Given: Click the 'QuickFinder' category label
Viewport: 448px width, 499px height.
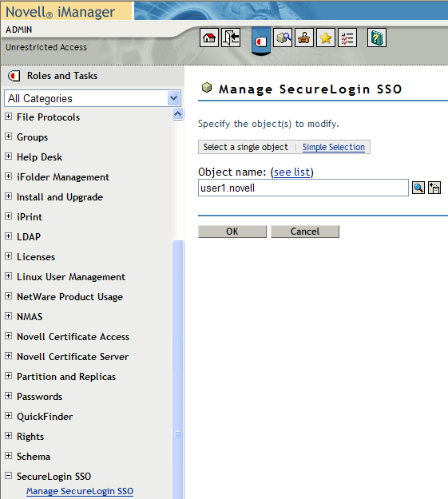Looking at the screenshot, I should click(45, 417).
